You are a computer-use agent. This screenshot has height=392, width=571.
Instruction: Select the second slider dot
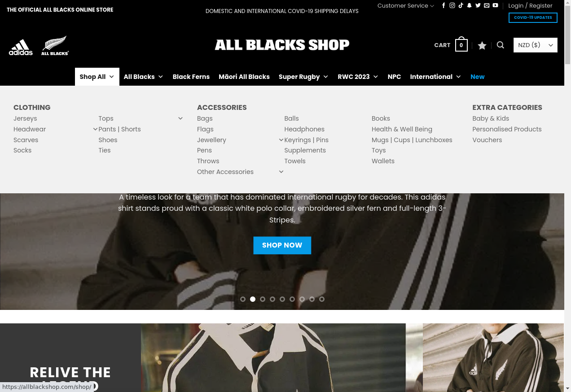(253, 299)
